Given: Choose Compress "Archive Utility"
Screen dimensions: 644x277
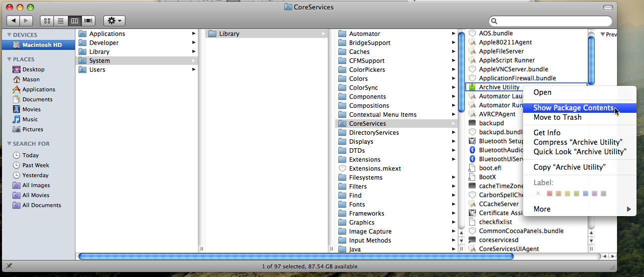Looking at the screenshot, I should pos(580,142).
